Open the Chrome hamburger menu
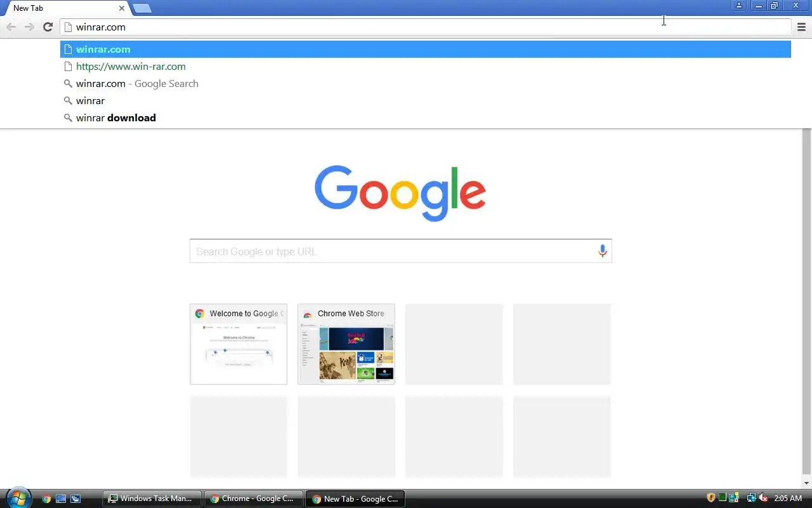This screenshot has height=508, width=812. 802,27
